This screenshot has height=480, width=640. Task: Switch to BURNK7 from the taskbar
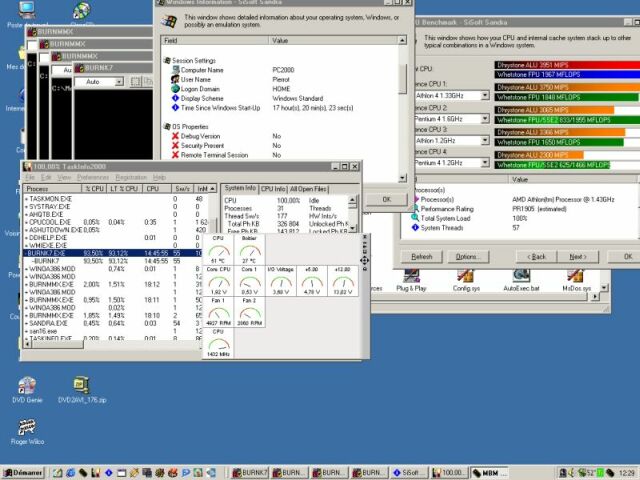[x=249, y=473]
